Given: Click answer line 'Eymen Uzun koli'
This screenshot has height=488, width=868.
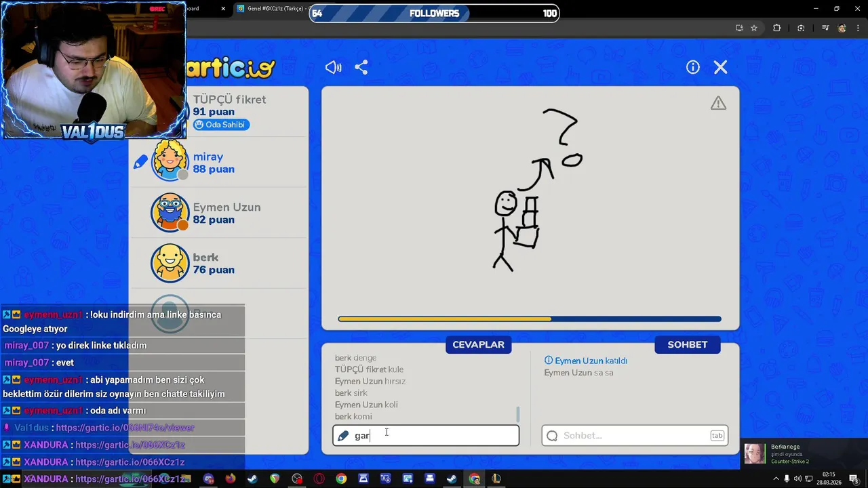Looking at the screenshot, I should [366, 405].
